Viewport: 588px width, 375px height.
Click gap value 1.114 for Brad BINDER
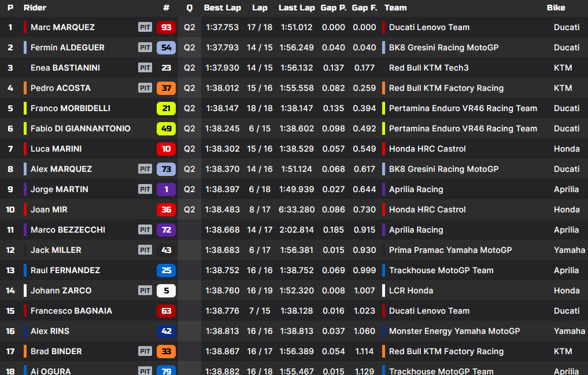pos(364,352)
